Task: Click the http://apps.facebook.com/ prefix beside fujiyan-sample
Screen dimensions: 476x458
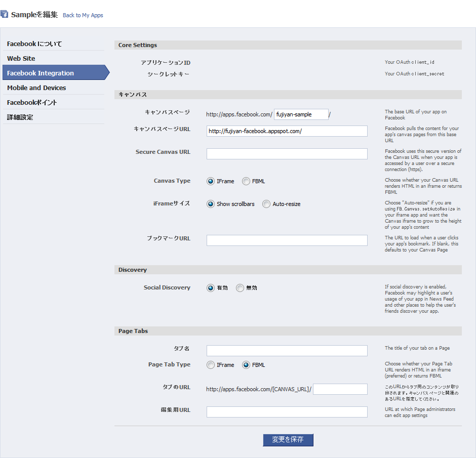Action: pos(239,114)
